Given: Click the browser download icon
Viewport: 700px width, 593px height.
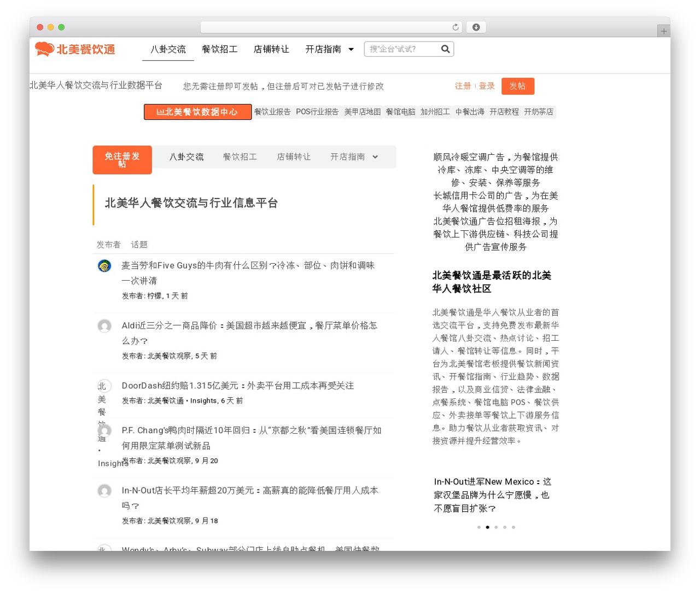Looking at the screenshot, I should (476, 27).
